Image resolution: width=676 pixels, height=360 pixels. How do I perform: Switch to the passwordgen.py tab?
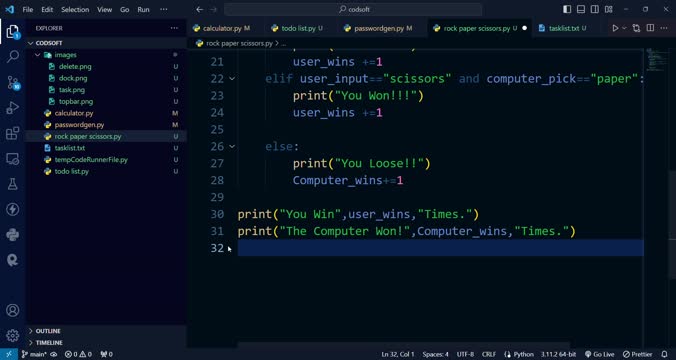pyautogui.click(x=379, y=28)
